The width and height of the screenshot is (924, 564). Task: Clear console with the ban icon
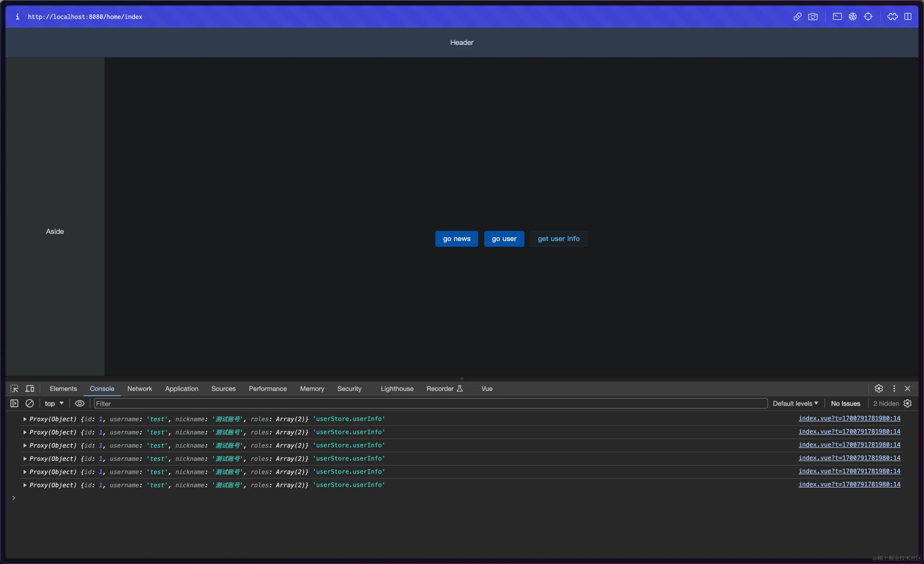[x=30, y=404]
